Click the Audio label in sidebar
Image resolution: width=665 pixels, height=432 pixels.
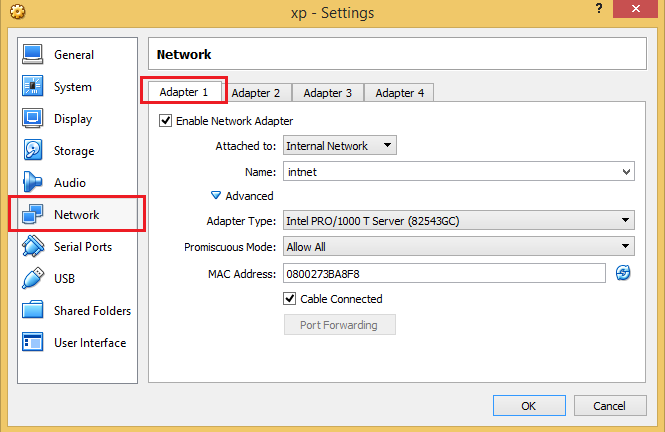70,182
